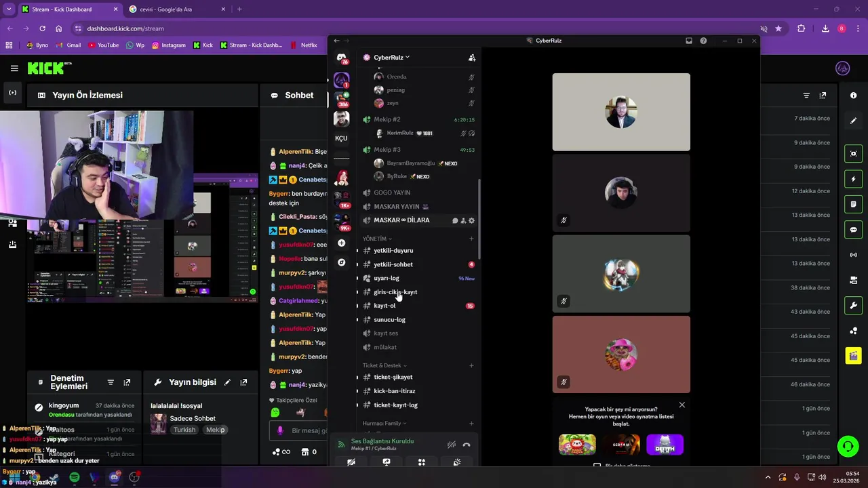The width and height of the screenshot is (868, 488).
Task: Open chat icon of MASKAR ∞ DİLARA channel
Action: pyautogui.click(x=455, y=220)
